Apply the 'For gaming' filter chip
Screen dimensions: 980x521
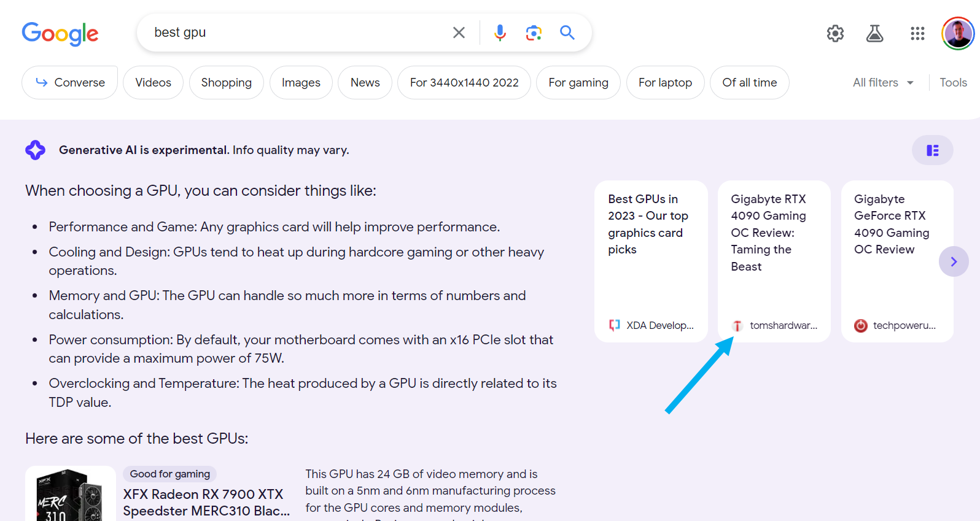[x=578, y=82]
